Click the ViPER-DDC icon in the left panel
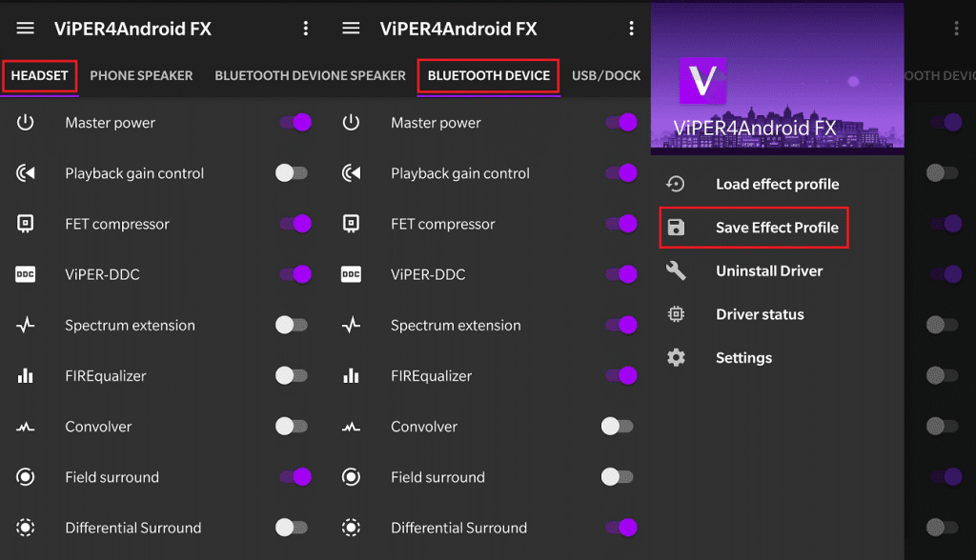Image resolution: width=976 pixels, height=560 pixels. point(26,274)
